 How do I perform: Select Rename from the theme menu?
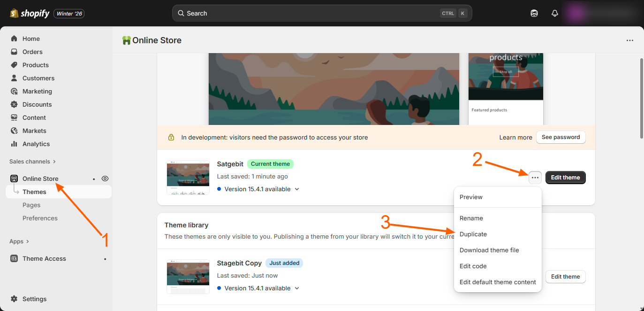[498, 218]
